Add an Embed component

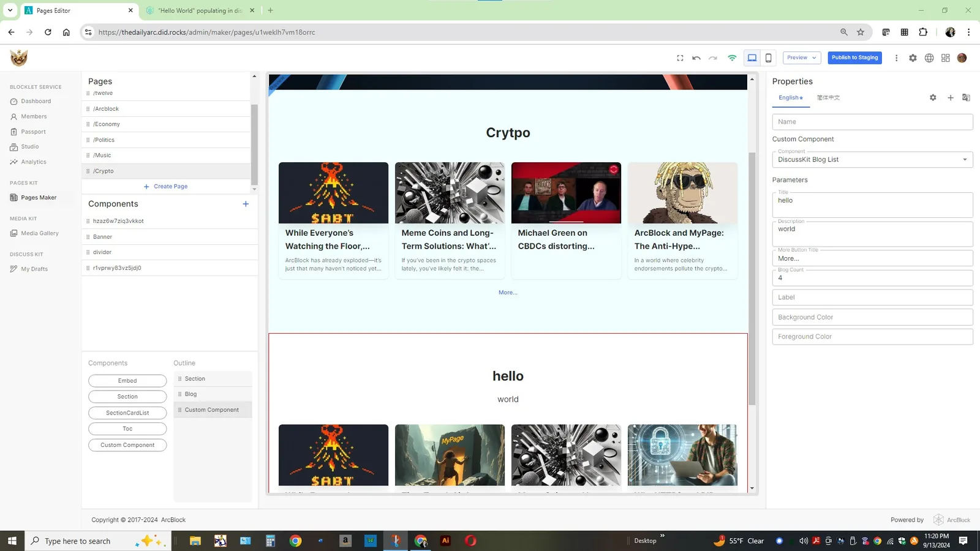pos(127,381)
